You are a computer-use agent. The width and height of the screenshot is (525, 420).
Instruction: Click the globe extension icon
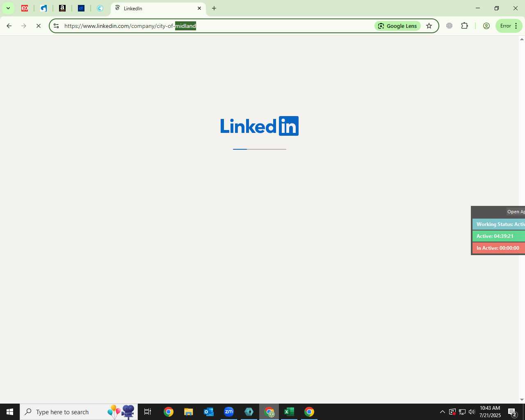click(450, 26)
